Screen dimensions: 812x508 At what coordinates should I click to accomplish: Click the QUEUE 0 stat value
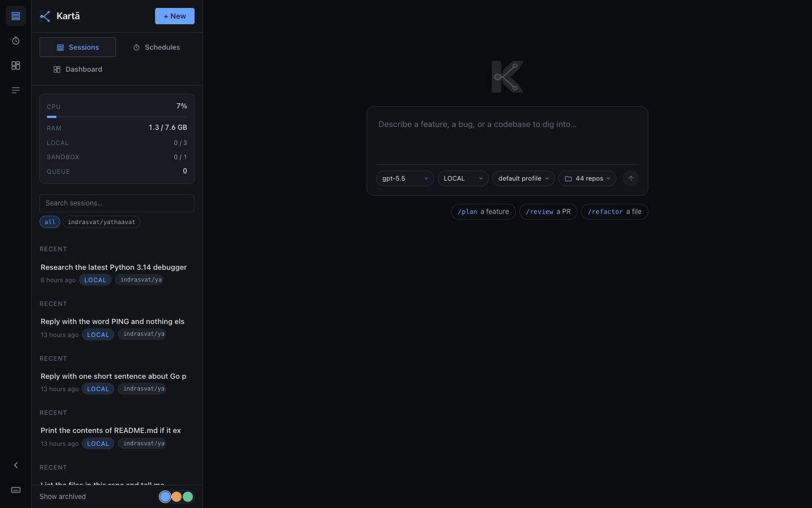tap(185, 171)
